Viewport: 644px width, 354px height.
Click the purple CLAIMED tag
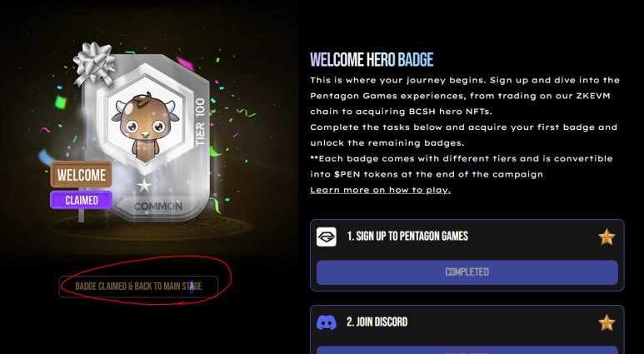click(82, 200)
